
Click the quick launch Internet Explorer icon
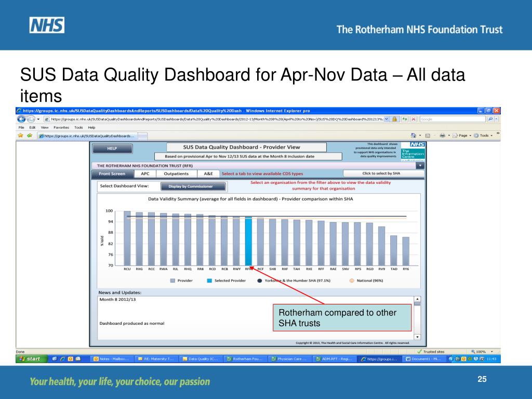click(x=62, y=358)
